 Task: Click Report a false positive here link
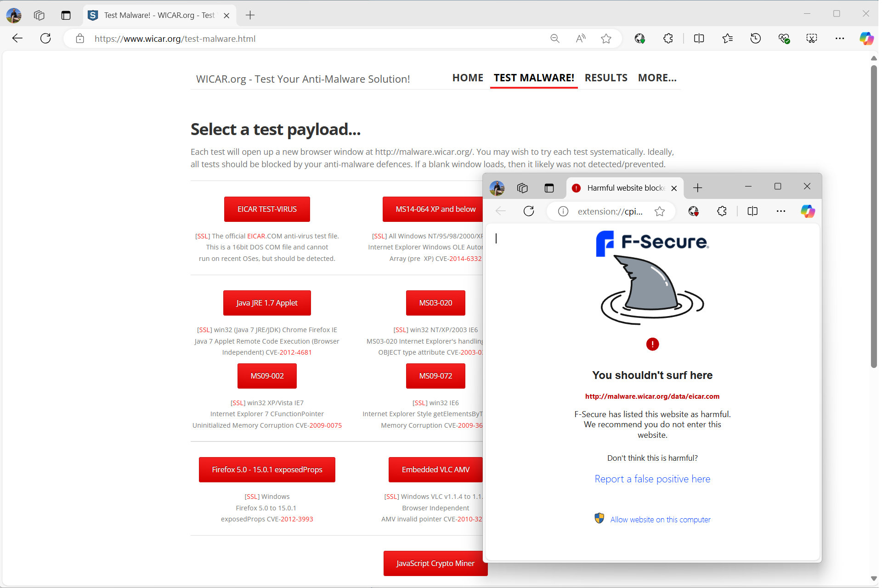point(652,478)
